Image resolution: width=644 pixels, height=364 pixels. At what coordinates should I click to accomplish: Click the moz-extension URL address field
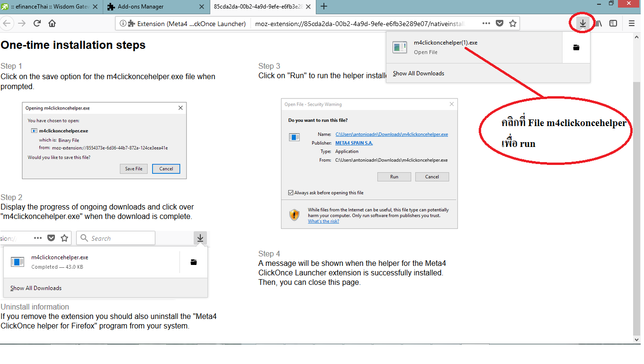point(360,23)
